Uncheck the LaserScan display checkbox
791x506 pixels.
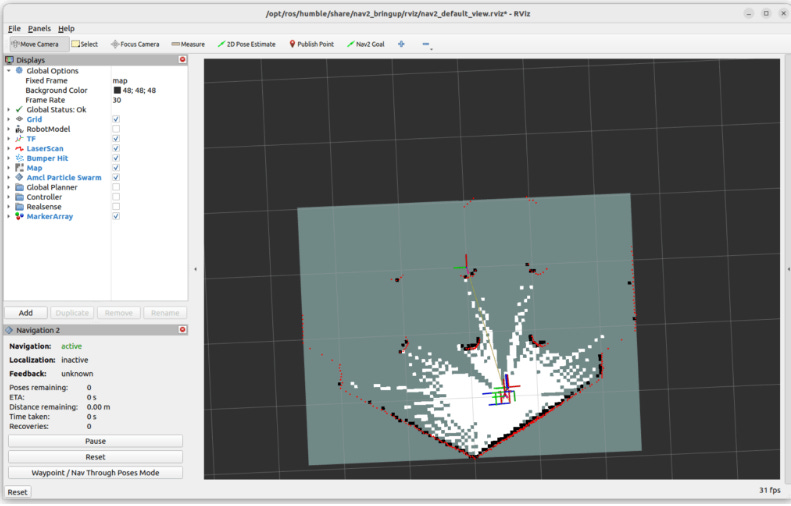pyautogui.click(x=116, y=148)
